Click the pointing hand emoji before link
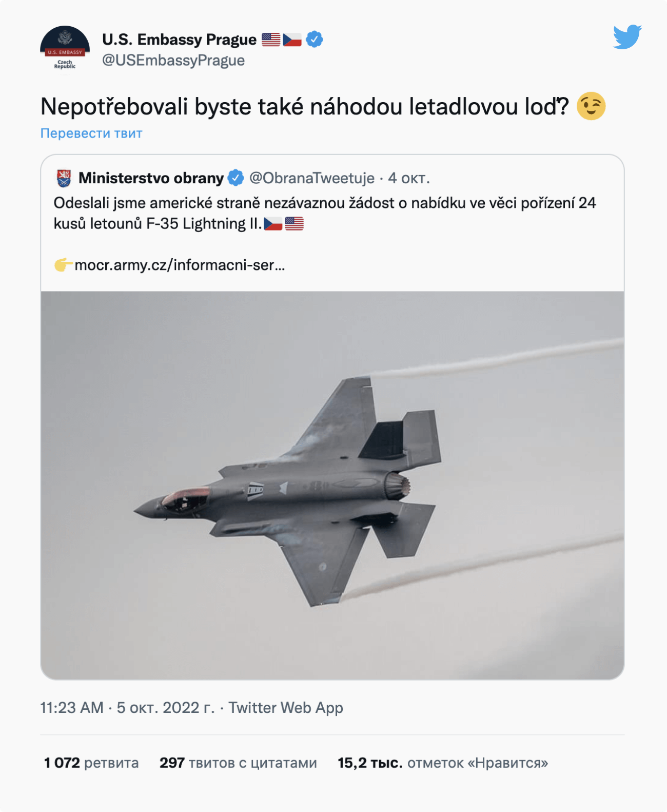The height and width of the screenshot is (812, 667). [63, 265]
